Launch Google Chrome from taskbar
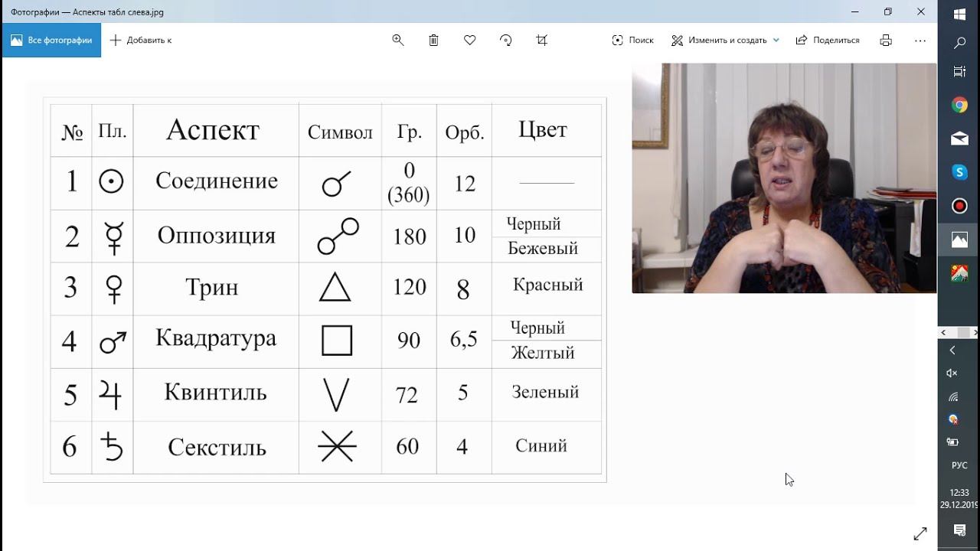 coord(959,106)
